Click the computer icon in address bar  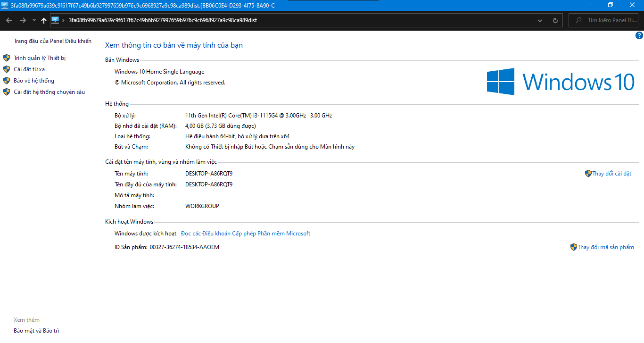(x=55, y=20)
